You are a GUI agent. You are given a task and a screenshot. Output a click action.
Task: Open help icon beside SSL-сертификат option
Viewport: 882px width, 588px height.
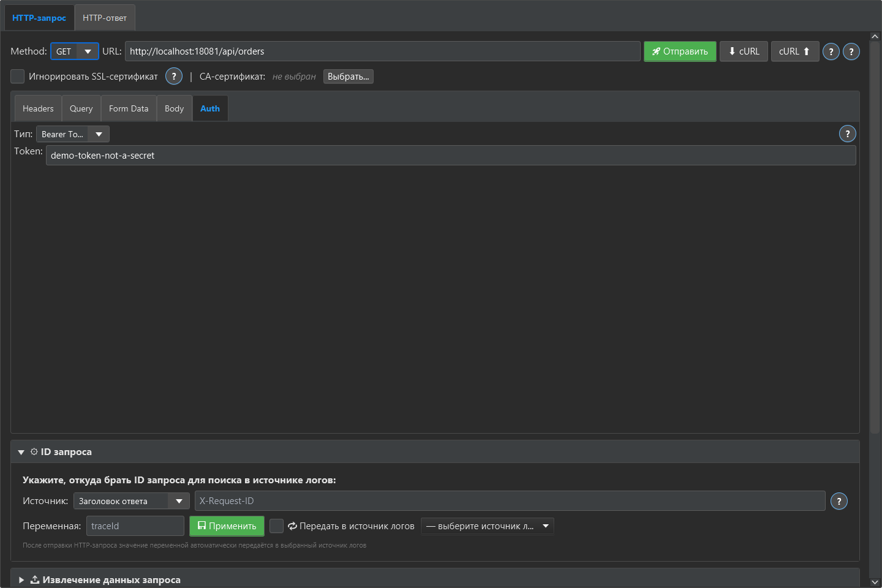tap(174, 77)
